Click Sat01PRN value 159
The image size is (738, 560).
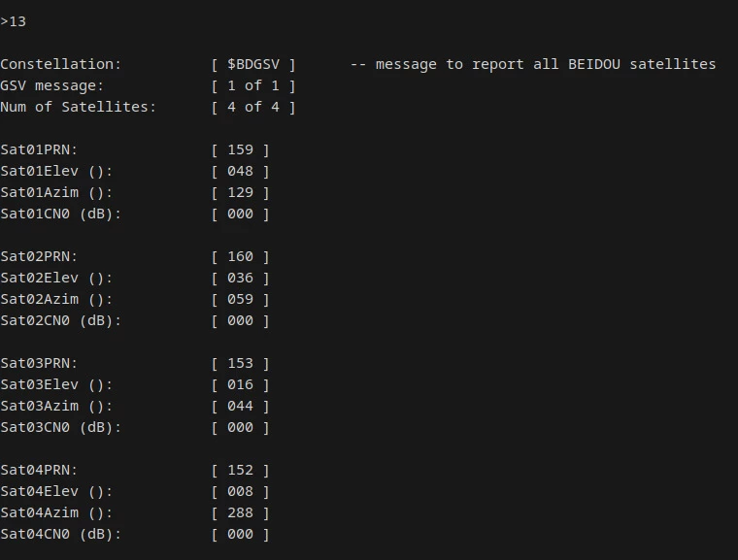[x=241, y=149]
